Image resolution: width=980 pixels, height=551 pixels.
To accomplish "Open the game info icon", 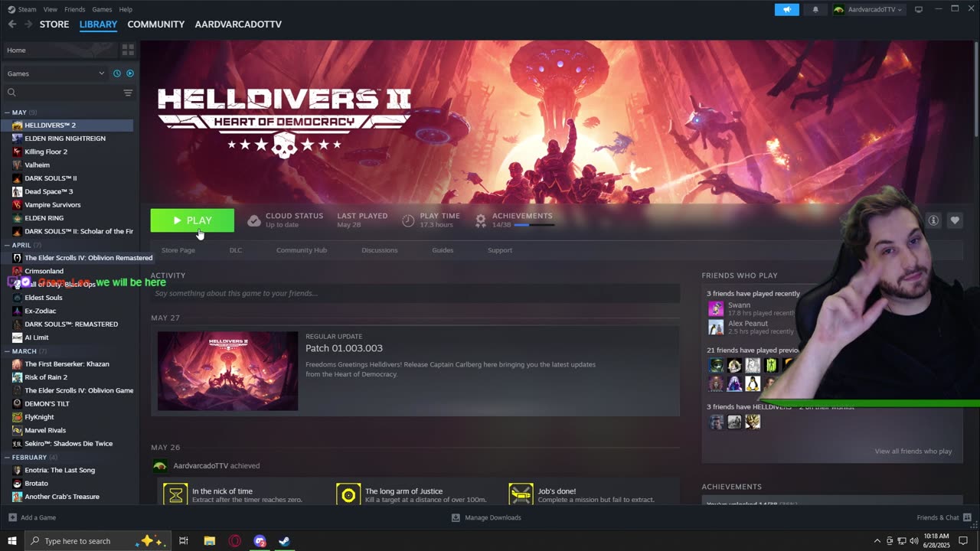I will point(933,220).
